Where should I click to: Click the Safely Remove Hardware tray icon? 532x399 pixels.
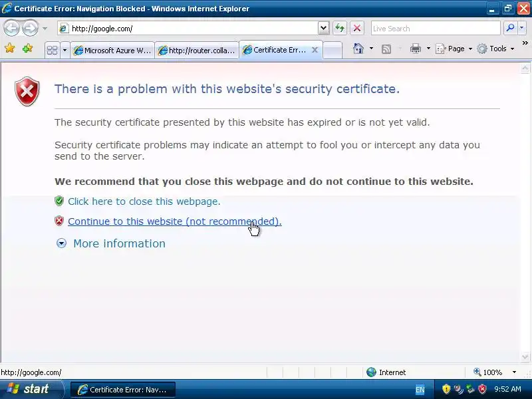(x=471, y=389)
